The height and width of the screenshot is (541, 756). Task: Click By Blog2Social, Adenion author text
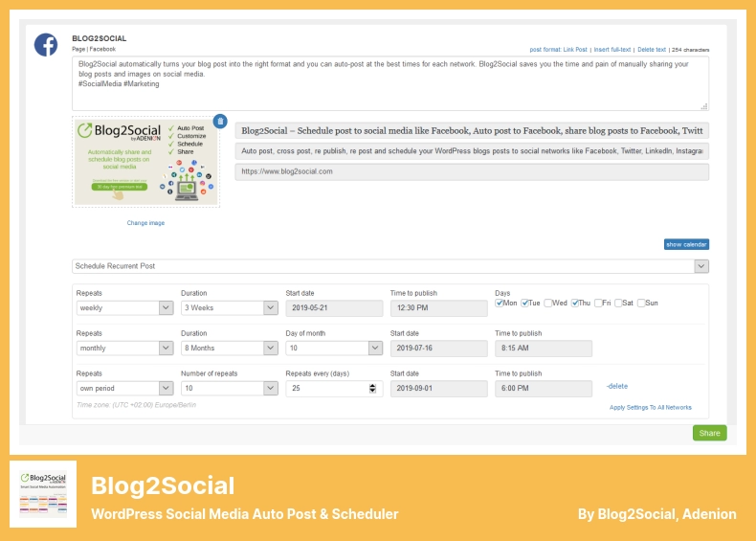pyautogui.click(x=657, y=514)
